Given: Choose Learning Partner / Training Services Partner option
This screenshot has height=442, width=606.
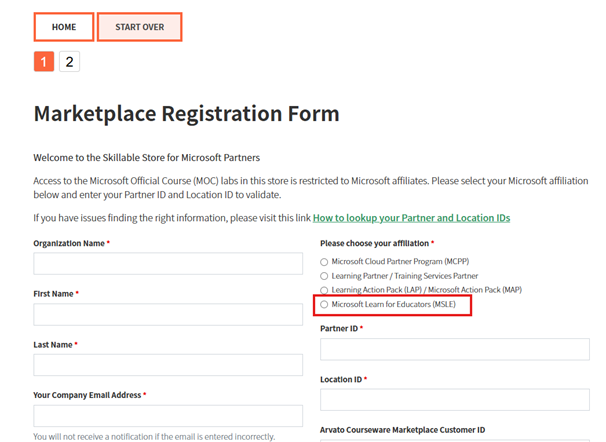Looking at the screenshot, I should point(324,276).
